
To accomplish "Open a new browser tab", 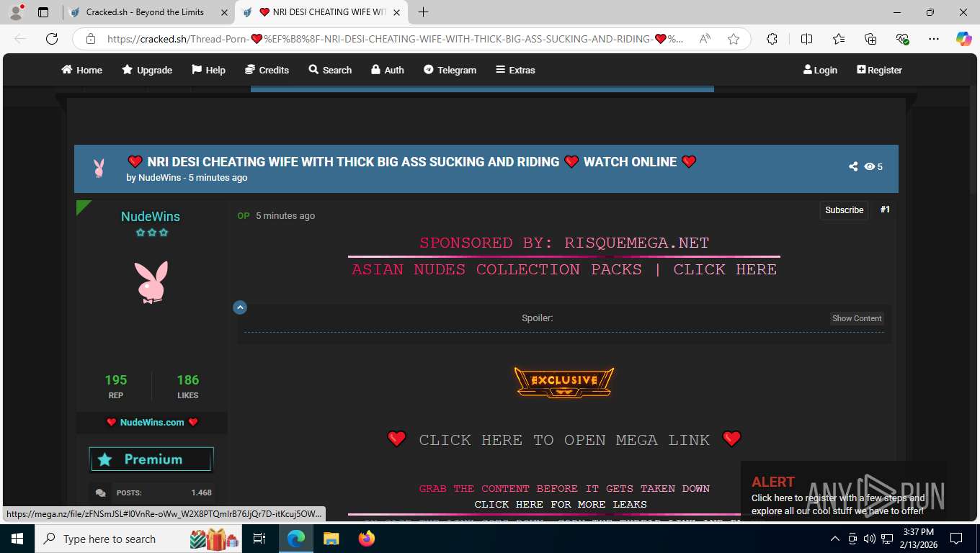I will coord(423,12).
